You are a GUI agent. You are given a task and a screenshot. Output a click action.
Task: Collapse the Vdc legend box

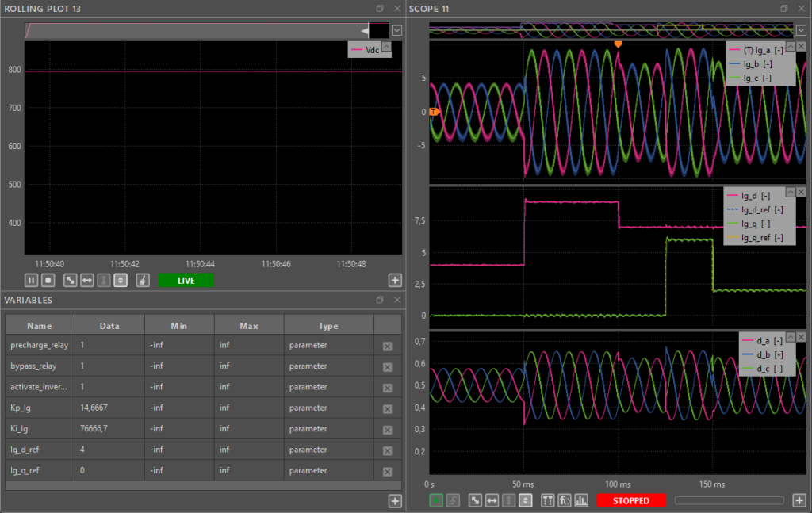pyautogui.click(x=385, y=47)
